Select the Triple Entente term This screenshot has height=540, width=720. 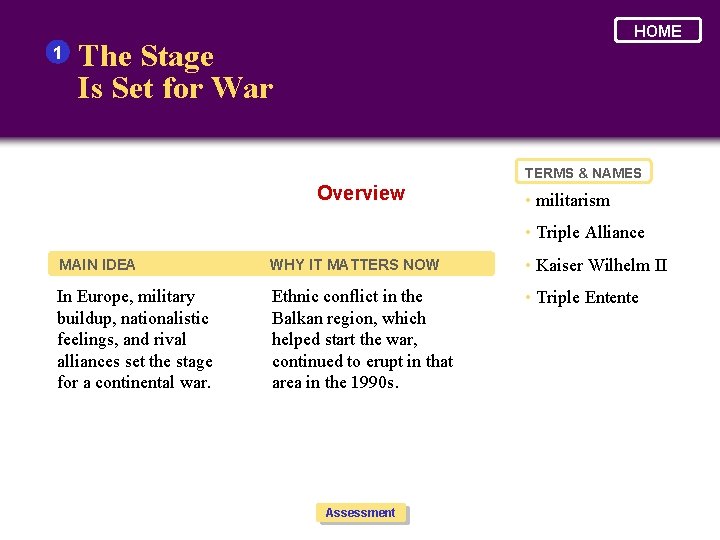[x=587, y=297]
